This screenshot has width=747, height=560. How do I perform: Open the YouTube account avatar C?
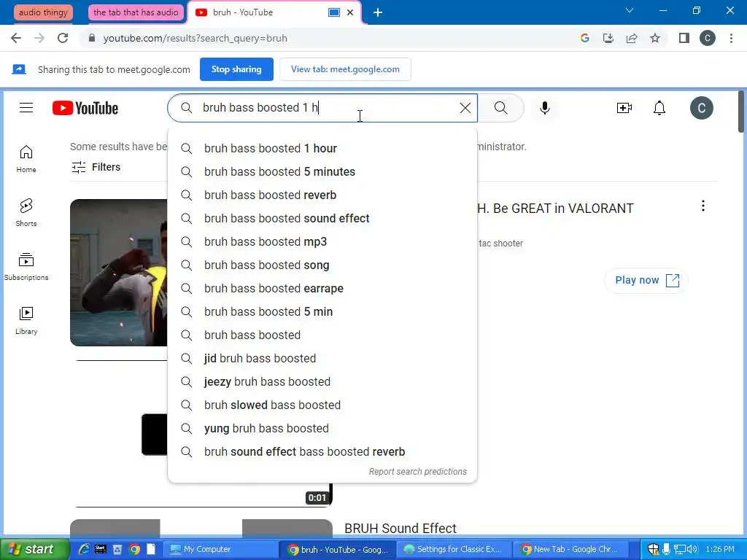[701, 108]
